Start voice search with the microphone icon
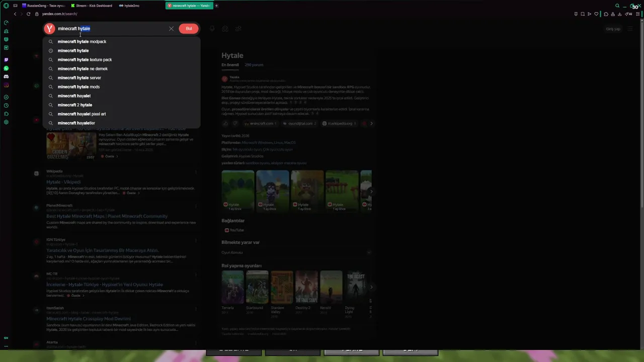Screen dimensions: 644x362 212,29
